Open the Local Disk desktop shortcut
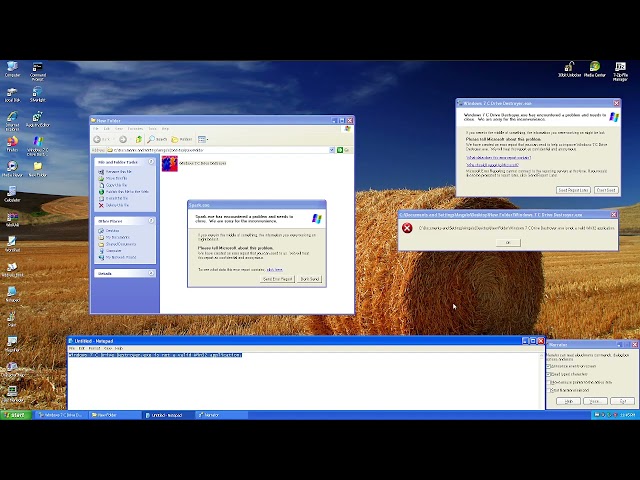This screenshot has height=480, width=640. point(12,94)
